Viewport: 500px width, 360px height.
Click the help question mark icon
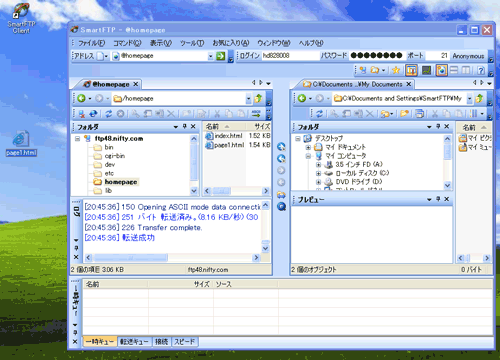coord(481,70)
